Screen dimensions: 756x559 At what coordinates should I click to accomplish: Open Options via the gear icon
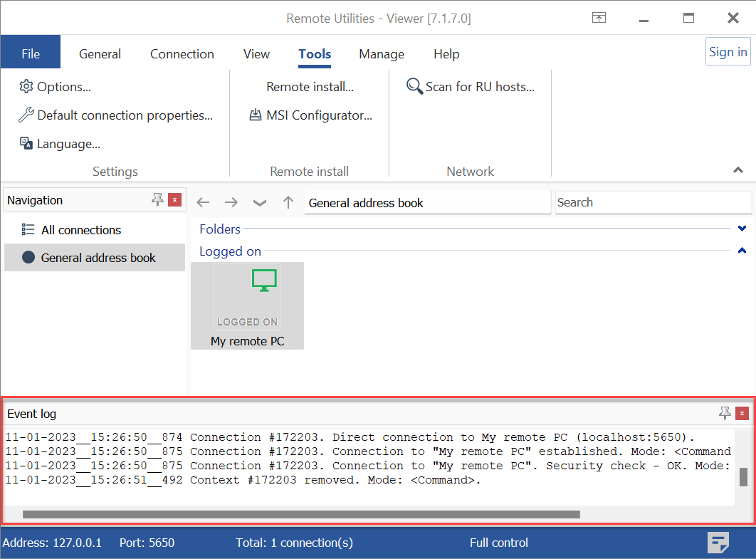(x=26, y=87)
